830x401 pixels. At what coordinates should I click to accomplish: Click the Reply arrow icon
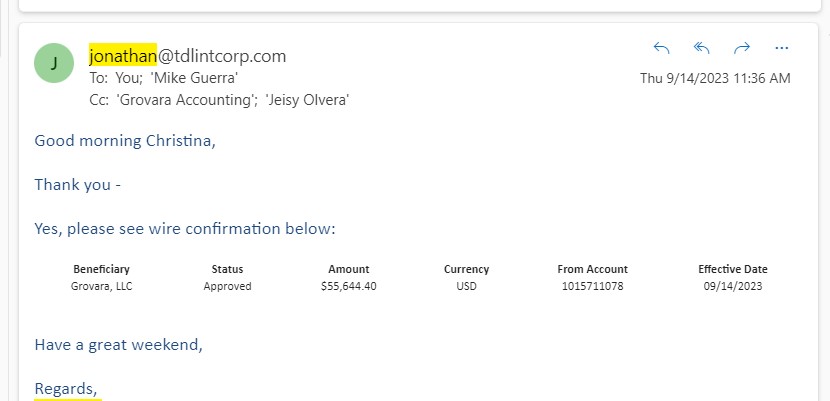point(662,48)
